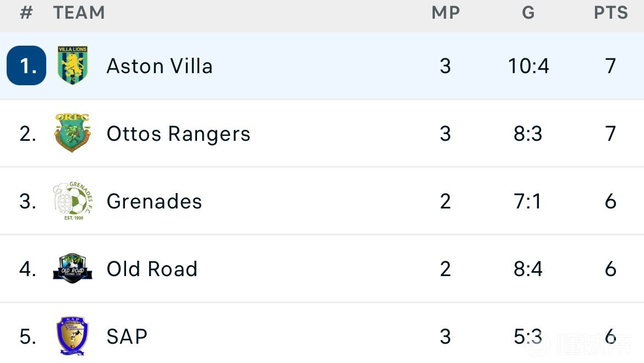The height and width of the screenshot is (363, 644).
Task: Click the SAP club crest
Action: 73,336
